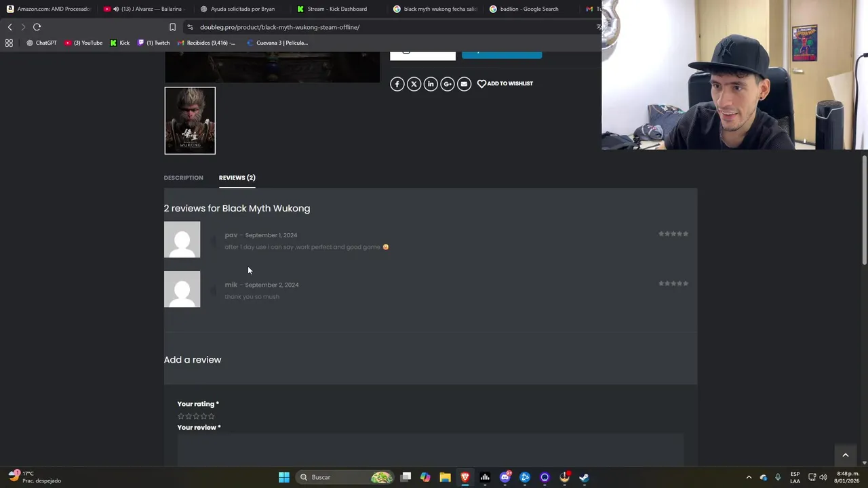Open Discord from taskbar
This screenshot has height=488, width=868.
(x=505, y=477)
